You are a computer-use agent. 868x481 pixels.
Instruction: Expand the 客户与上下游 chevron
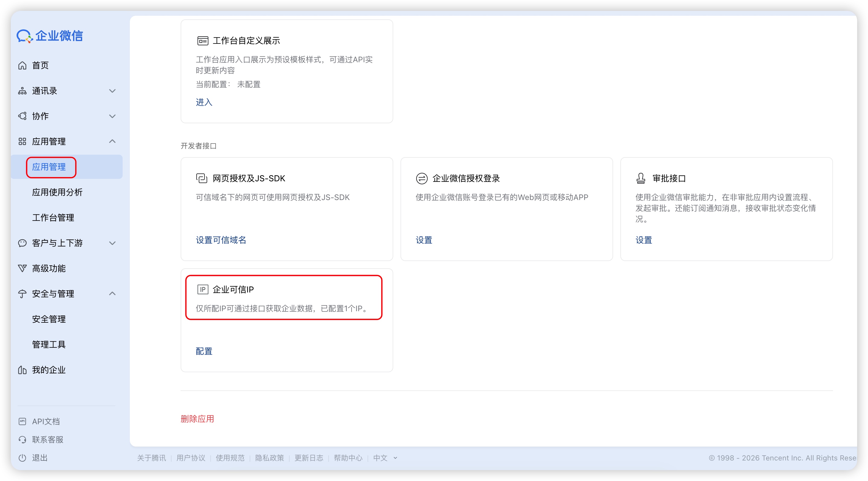[112, 243]
